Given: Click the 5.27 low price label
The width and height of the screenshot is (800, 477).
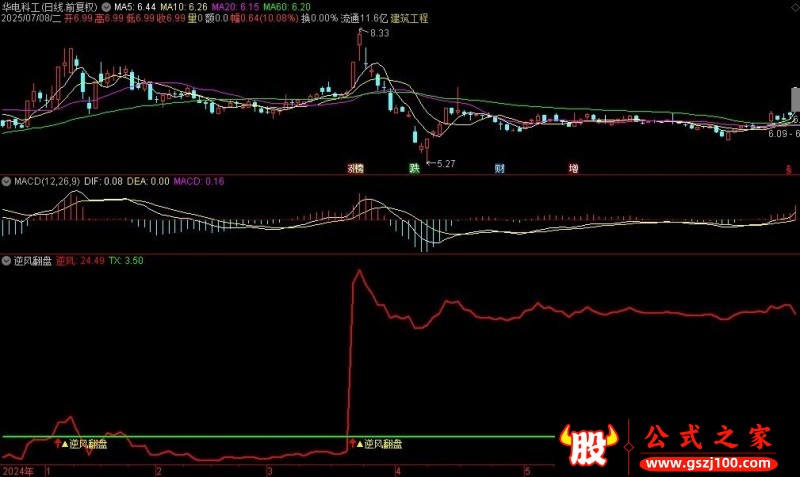Looking at the screenshot, I should [x=445, y=164].
